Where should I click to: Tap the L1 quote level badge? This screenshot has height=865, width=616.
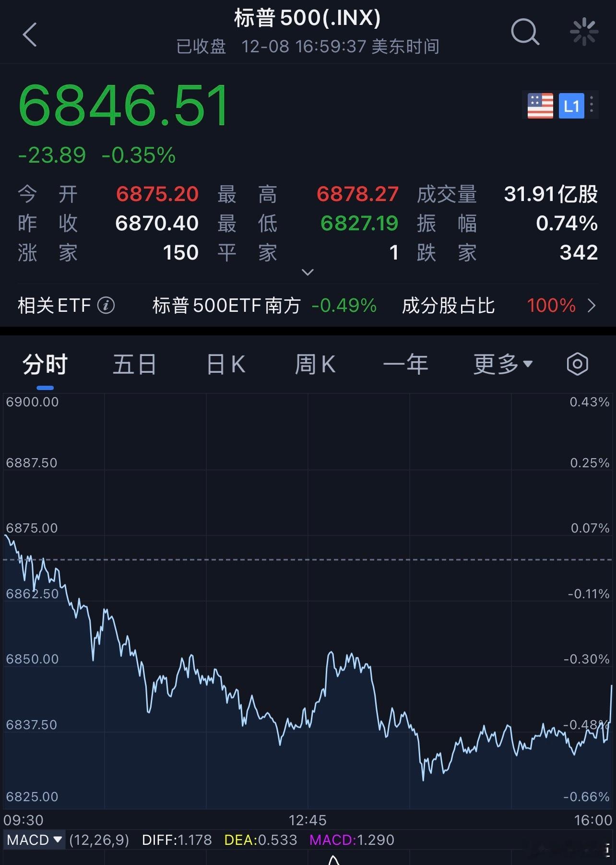tap(571, 106)
